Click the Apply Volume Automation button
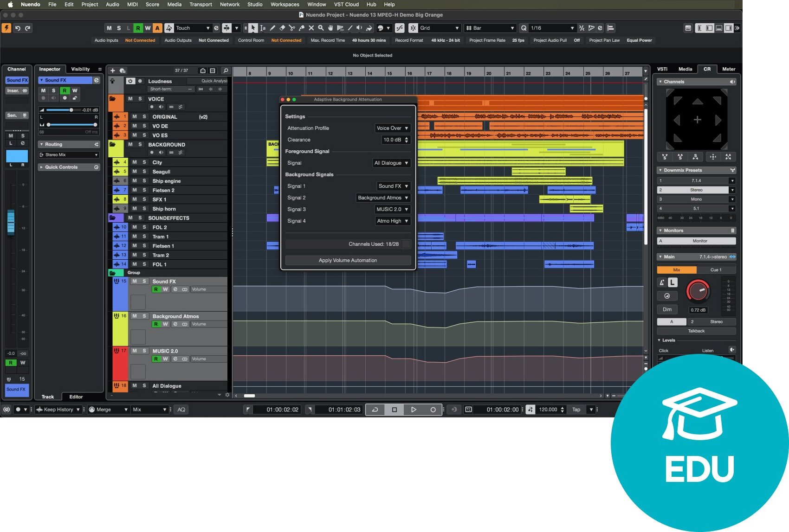 click(x=348, y=260)
